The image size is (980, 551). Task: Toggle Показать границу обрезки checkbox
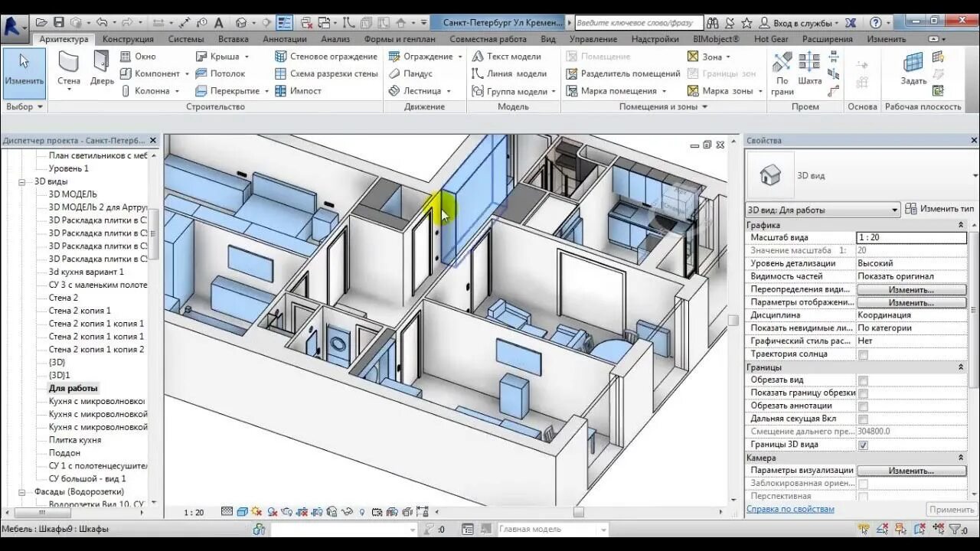863,393
